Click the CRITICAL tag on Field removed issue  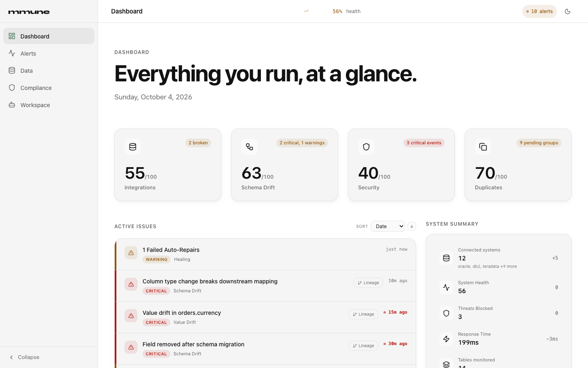156,354
